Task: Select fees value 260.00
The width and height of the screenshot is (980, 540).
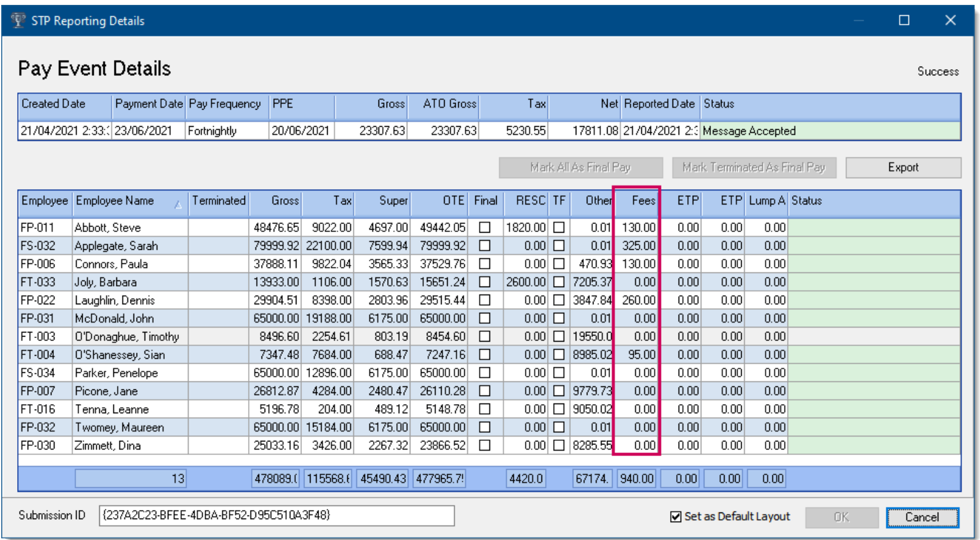Action: (x=636, y=301)
